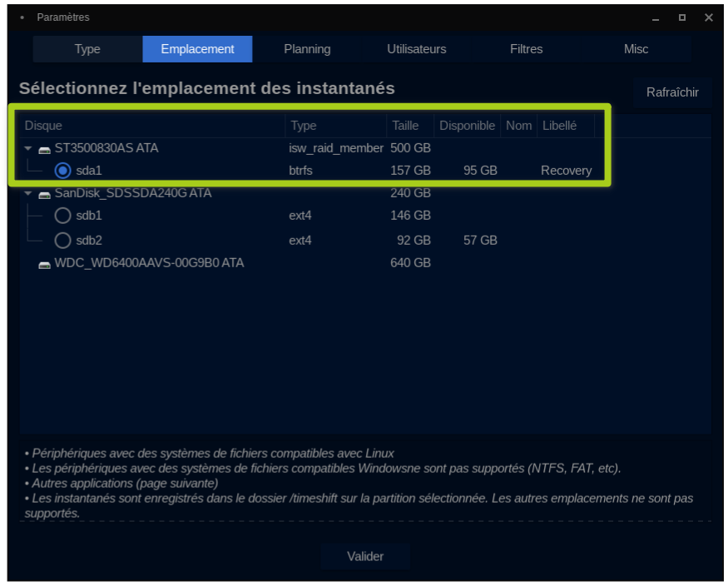Click the btrfs type cell
The image size is (728, 586).
300,171
